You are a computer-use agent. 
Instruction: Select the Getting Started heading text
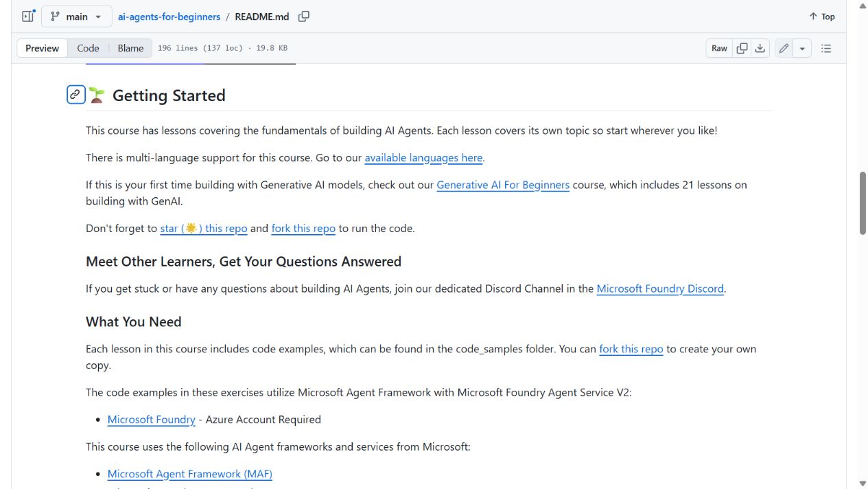169,95
